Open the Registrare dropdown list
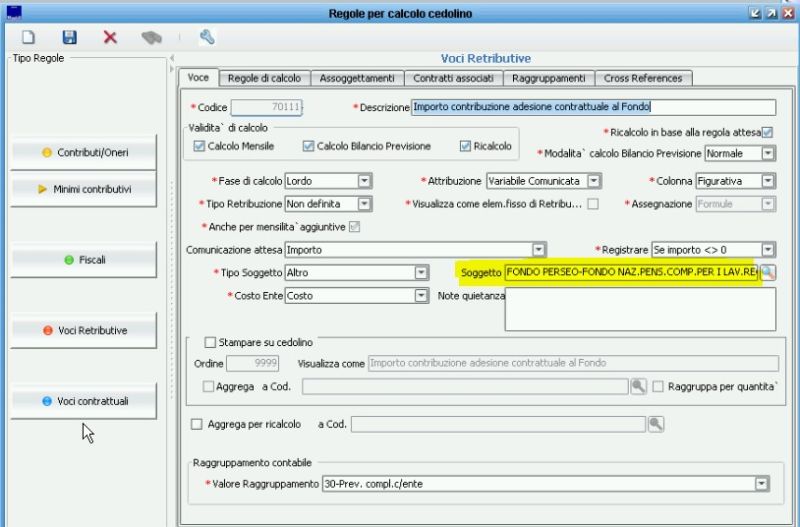 click(767, 249)
